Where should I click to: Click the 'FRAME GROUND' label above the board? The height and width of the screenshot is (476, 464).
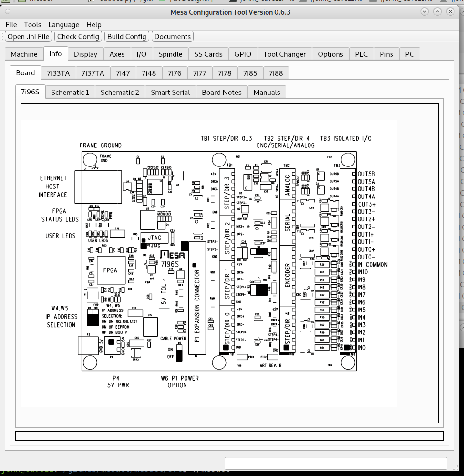click(x=101, y=145)
